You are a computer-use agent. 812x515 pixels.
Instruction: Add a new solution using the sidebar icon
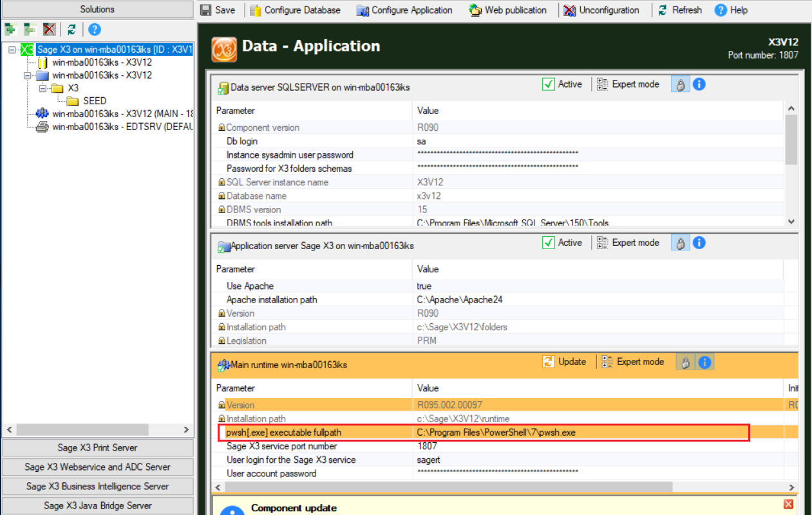10,29
